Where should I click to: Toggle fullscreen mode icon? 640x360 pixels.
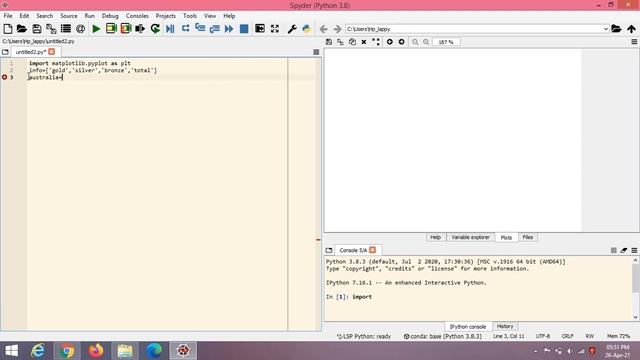tap(275, 29)
